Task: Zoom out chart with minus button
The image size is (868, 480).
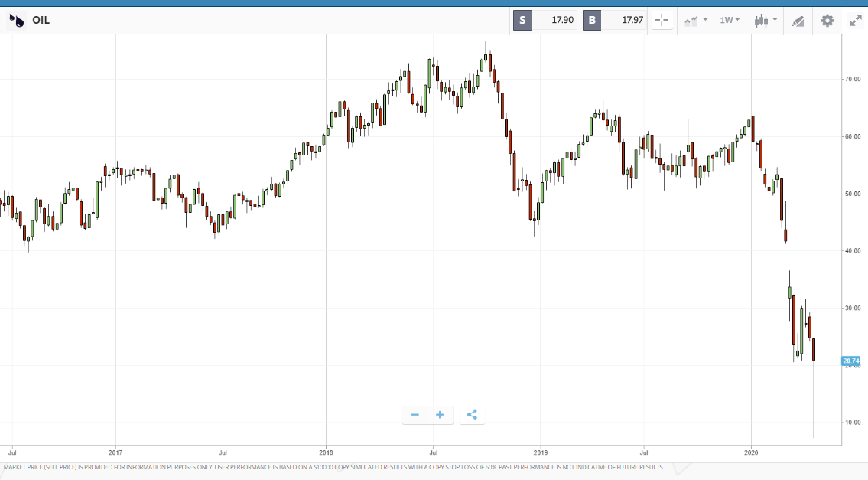Action: pyautogui.click(x=415, y=415)
